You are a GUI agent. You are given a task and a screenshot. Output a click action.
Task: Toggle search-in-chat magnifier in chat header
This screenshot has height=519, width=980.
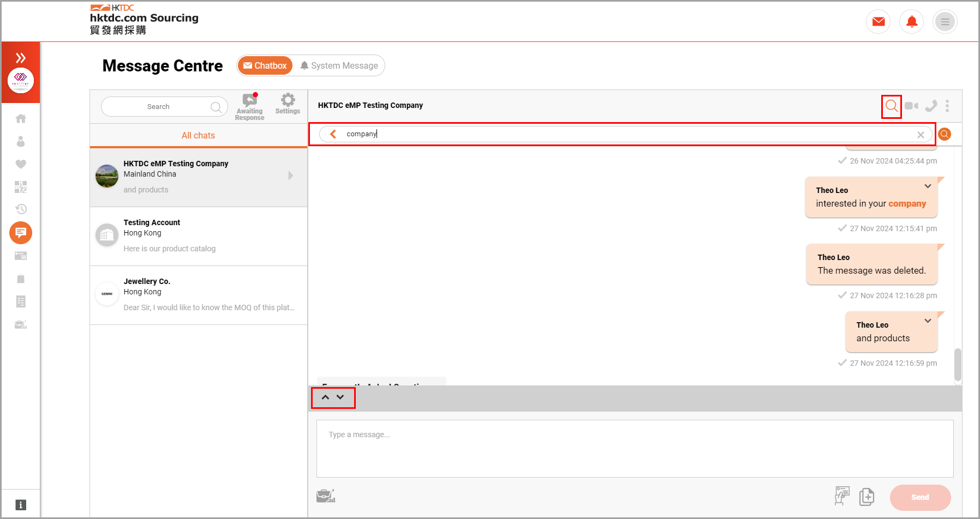[x=892, y=106]
